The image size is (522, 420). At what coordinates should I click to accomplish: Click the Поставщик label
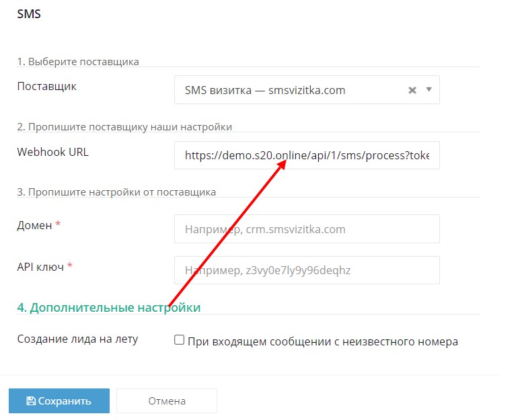(x=46, y=87)
